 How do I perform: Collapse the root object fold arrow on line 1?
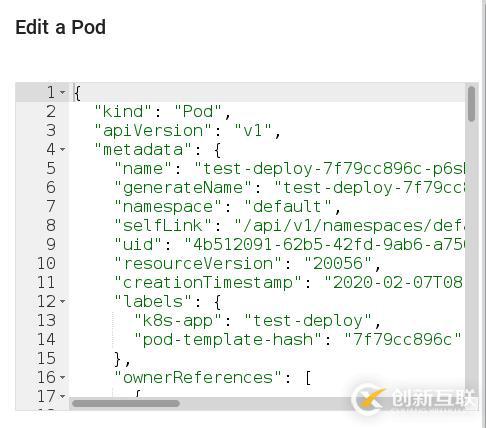tap(63, 92)
